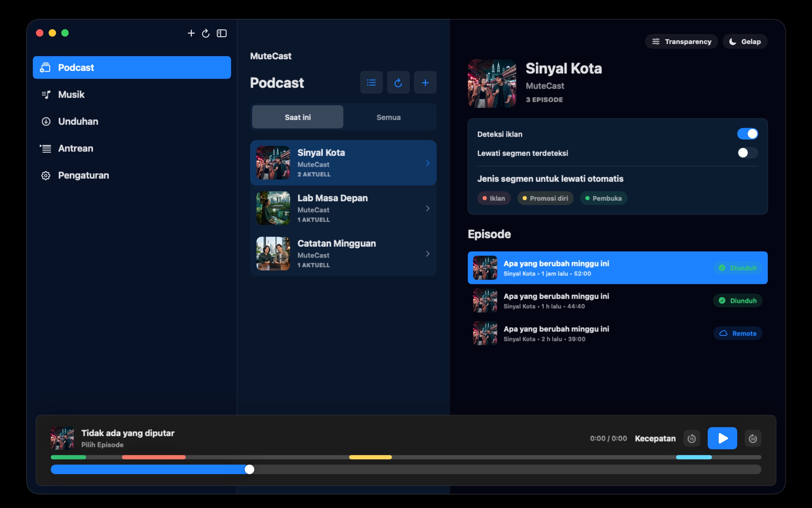This screenshot has width=812, height=508.
Task: Click the green fullscreen window button
Action: coord(65,33)
